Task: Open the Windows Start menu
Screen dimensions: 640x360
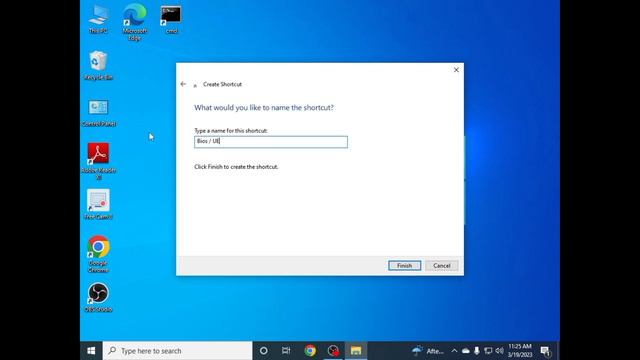Action: pos(91,351)
